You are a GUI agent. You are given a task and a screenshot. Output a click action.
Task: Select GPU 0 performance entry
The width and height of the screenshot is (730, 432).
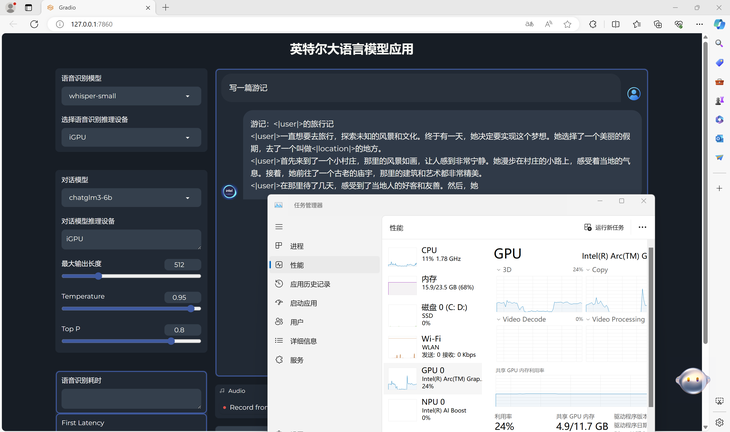433,379
